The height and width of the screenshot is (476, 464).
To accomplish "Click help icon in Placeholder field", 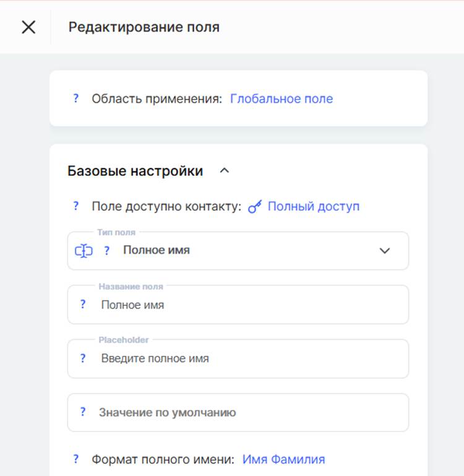I will tap(82, 358).
